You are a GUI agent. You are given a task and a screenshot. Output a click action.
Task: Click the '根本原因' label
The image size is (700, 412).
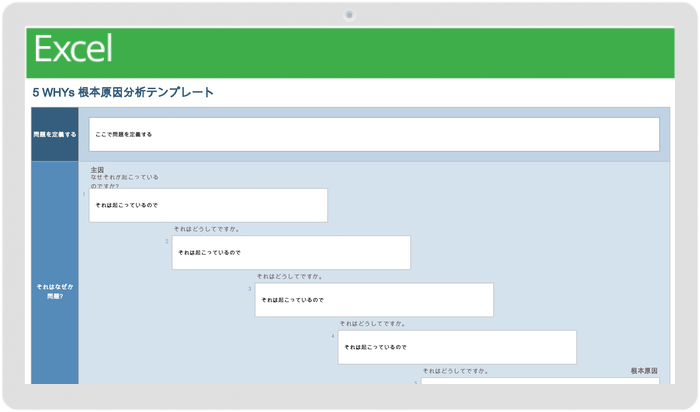coord(644,371)
